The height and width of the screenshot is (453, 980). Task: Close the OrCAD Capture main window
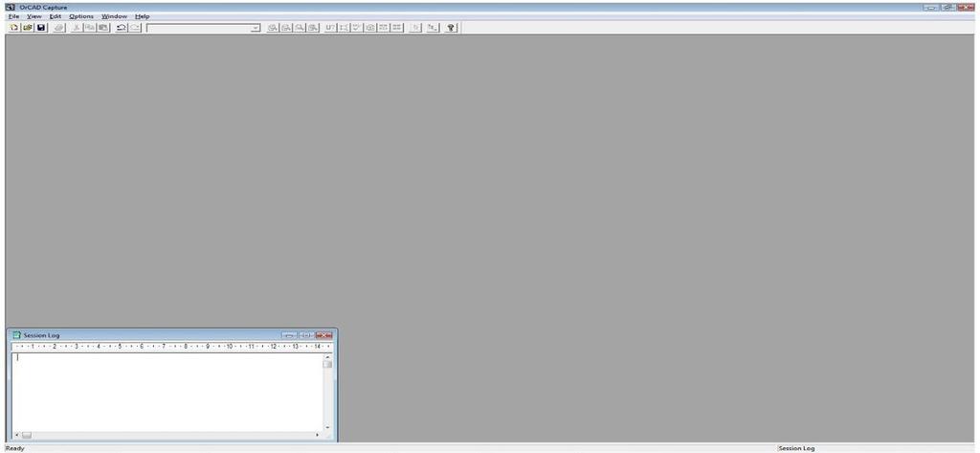[x=966, y=7]
